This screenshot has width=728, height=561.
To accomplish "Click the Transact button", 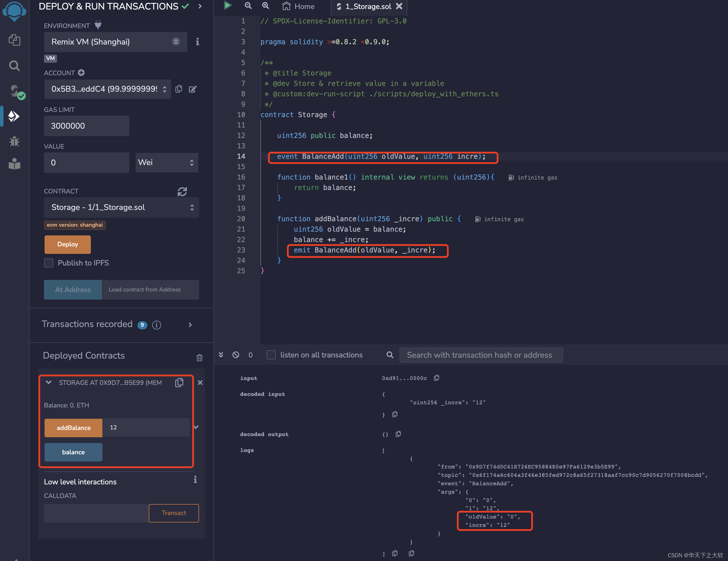I will [x=174, y=513].
